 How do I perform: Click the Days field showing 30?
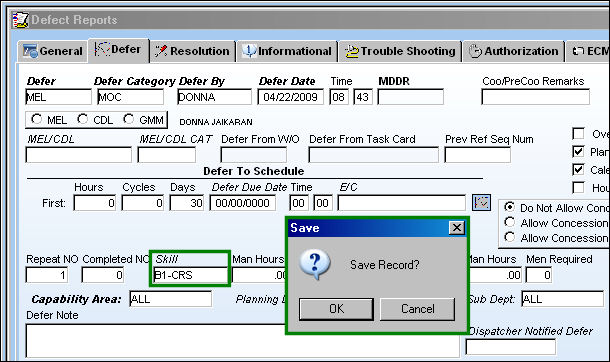[186, 203]
